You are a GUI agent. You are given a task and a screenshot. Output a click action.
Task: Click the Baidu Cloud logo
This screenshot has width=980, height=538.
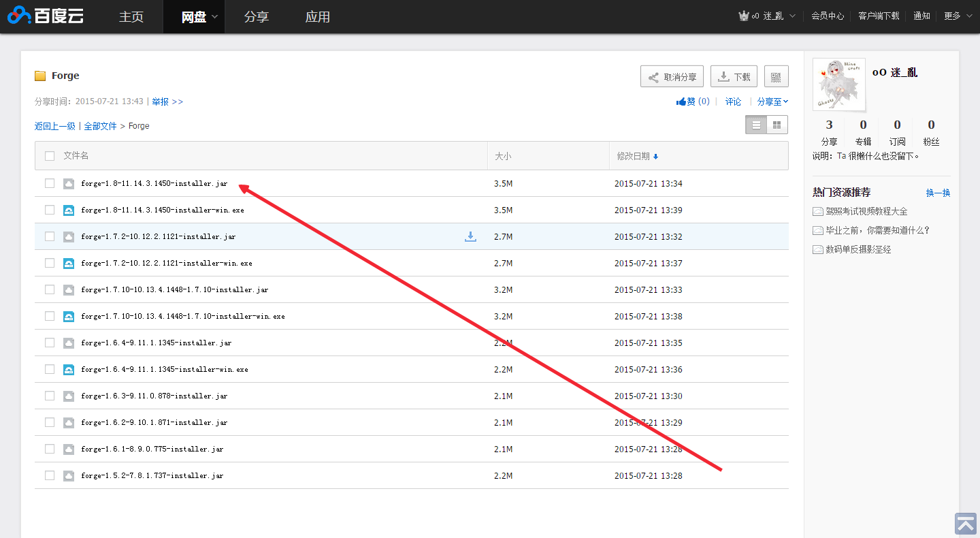point(46,15)
